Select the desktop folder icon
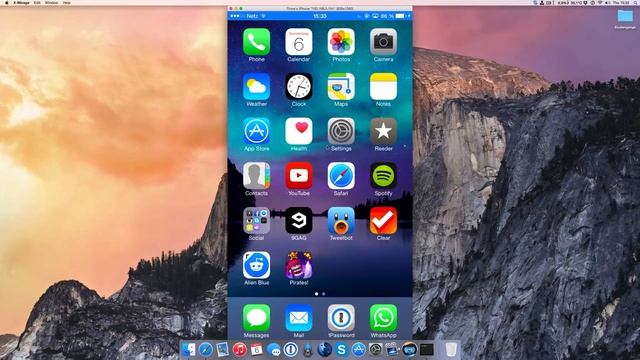 [625, 16]
